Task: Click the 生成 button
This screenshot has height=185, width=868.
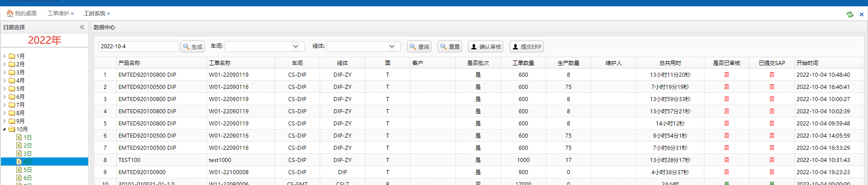Action: 193,46
